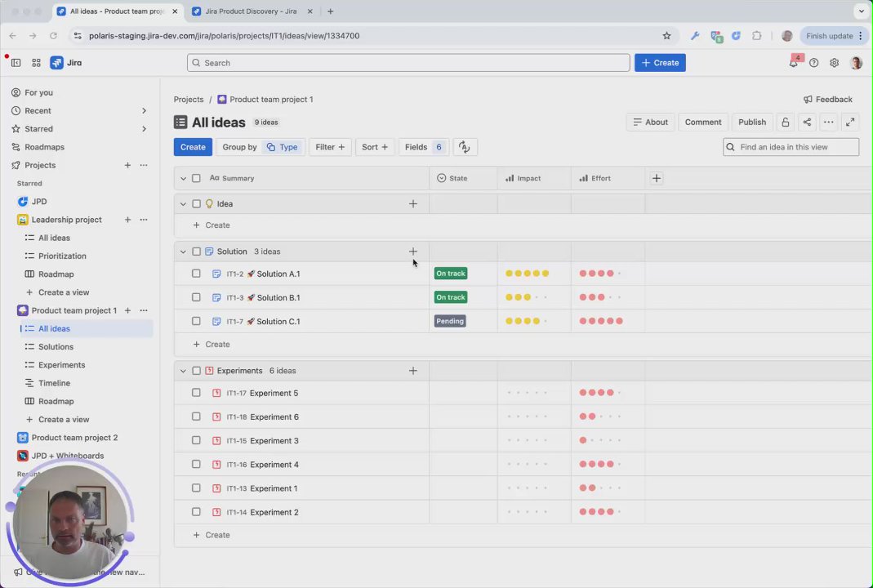The height and width of the screenshot is (588, 873).
Task: Go to Roadmaps in sidebar
Action: (x=45, y=147)
